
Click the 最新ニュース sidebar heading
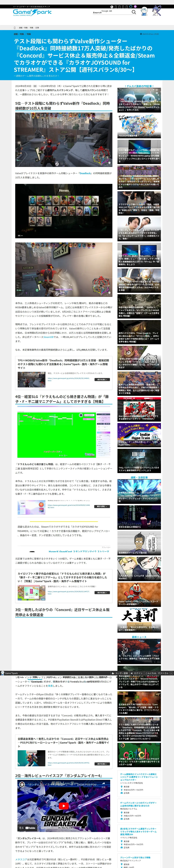(139, 637)
